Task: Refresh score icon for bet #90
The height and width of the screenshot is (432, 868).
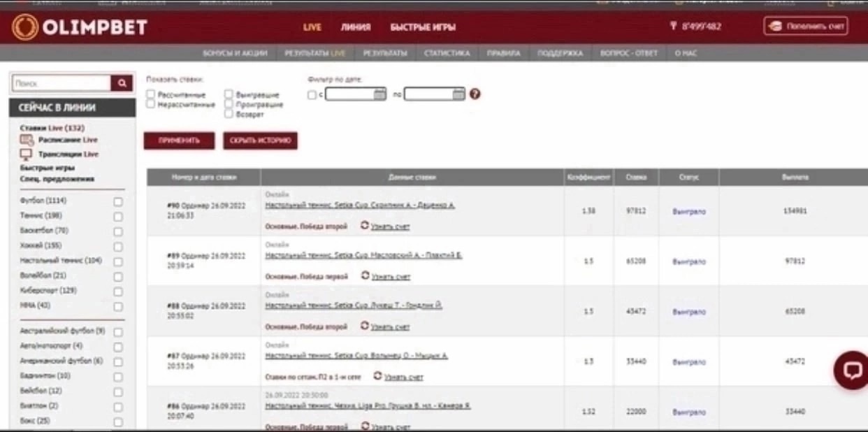Action: (x=364, y=226)
